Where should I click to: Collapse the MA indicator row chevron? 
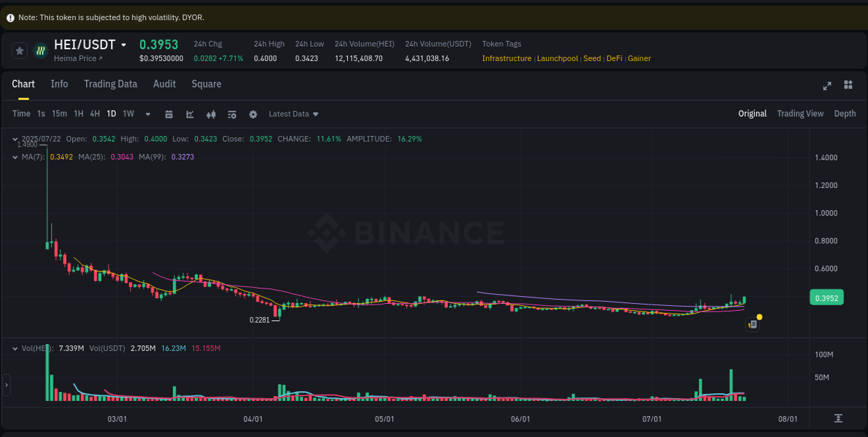[14, 157]
